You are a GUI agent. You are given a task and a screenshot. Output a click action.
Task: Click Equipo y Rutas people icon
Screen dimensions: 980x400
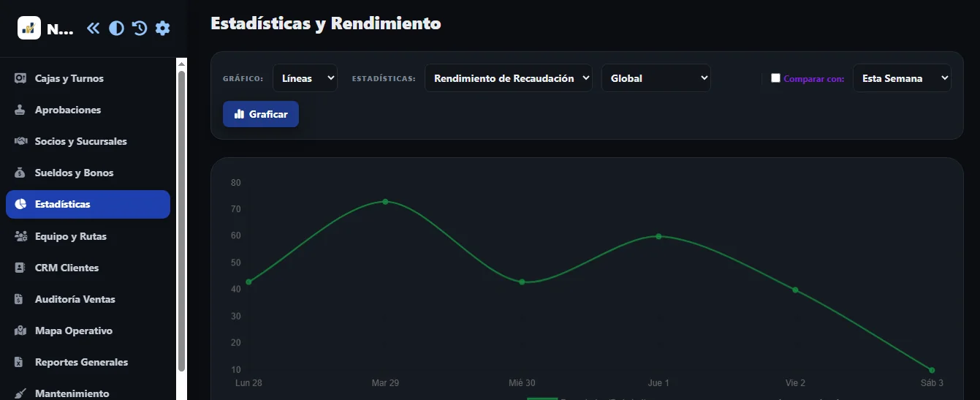coord(20,236)
